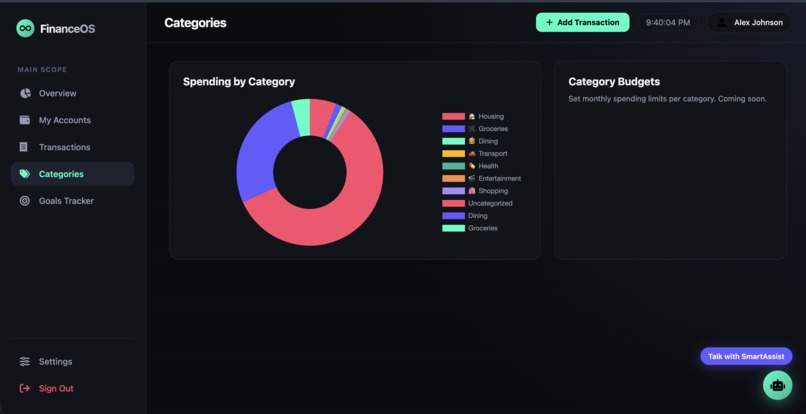Viewport: 806px width, 414px height.
Task: Click the 'Set monthly spending limits' description text
Action: point(668,99)
